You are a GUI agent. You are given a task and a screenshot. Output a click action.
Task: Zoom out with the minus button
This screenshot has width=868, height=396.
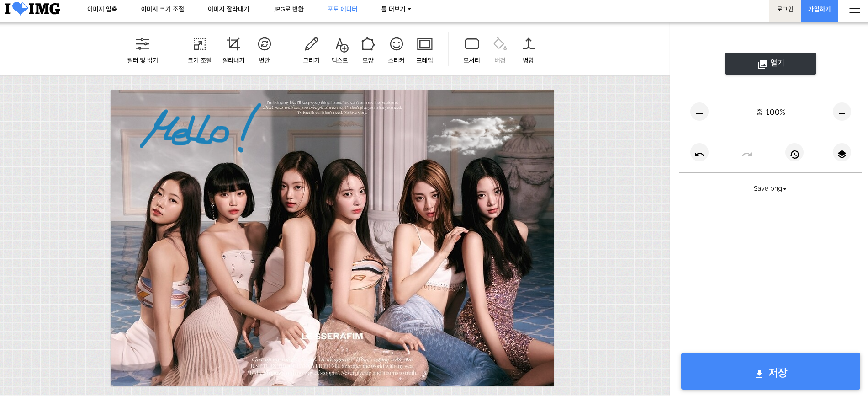[699, 112]
